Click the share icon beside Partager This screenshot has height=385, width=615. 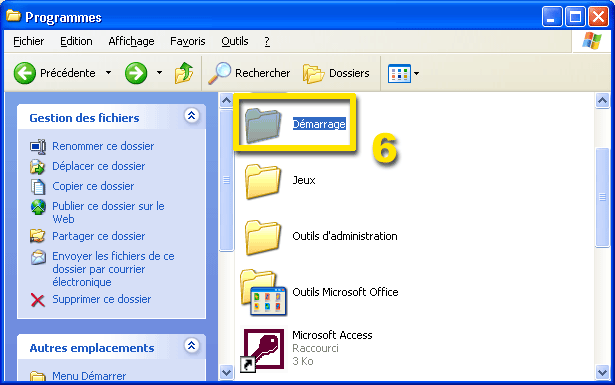pyautogui.click(x=38, y=236)
